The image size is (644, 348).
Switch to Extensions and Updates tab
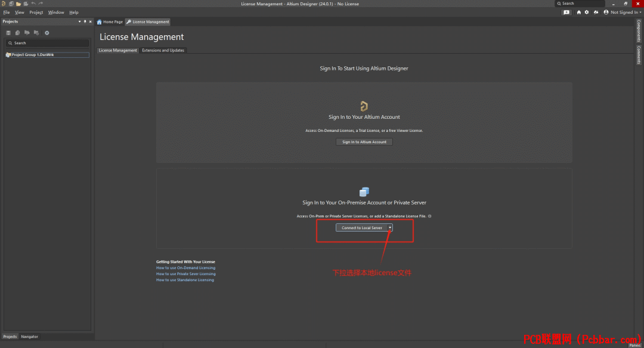tap(163, 50)
